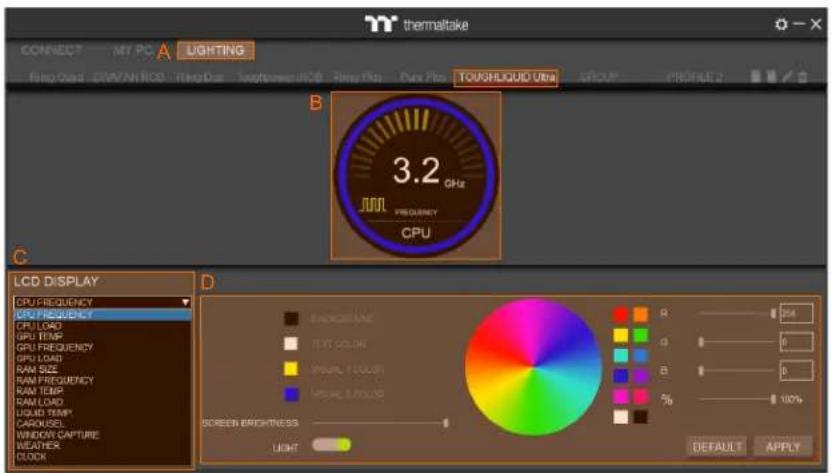Image resolution: width=832 pixels, height=473 pixels.
Task: Click the pencil edit profile icon
Action: coord(787,76)
